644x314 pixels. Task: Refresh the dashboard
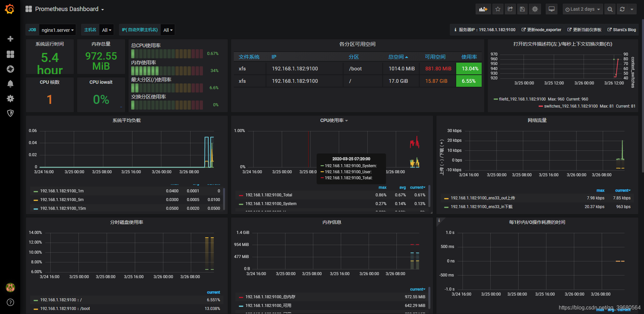(x=622, y=9)
